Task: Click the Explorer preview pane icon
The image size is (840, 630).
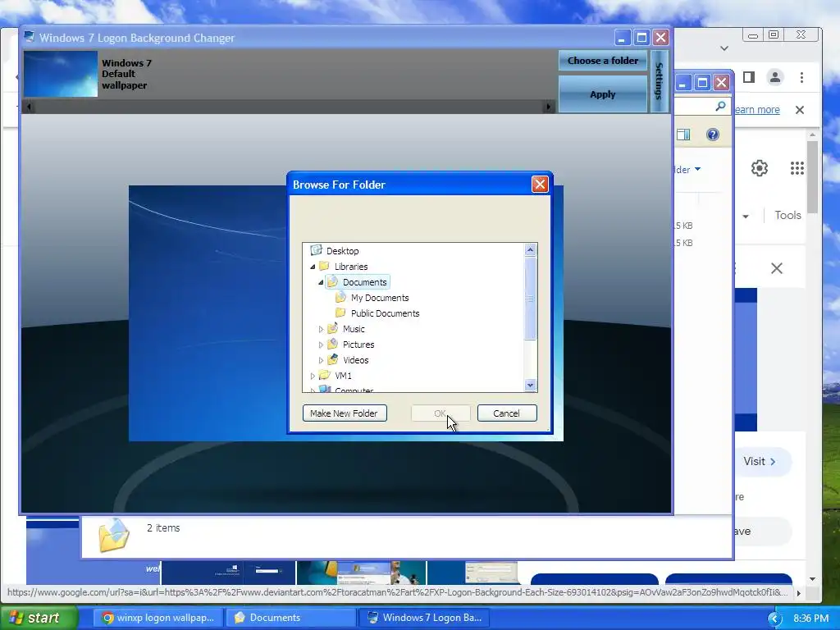Action: click(683, 135)
